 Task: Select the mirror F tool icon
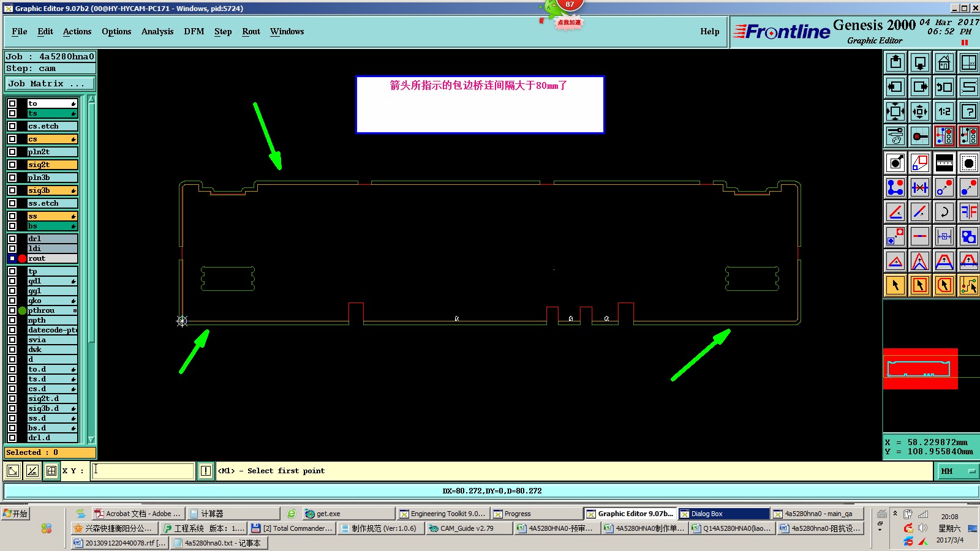click(x=969, y=212)
